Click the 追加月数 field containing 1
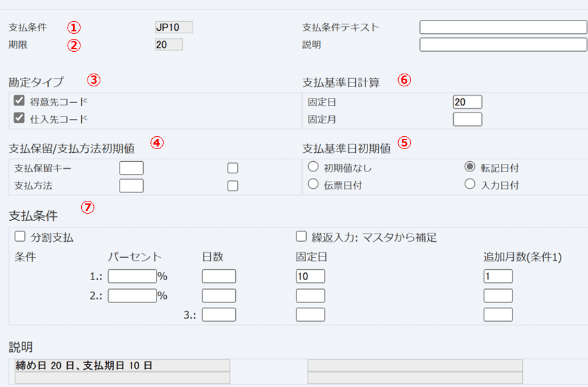 (x=499, y=276)
